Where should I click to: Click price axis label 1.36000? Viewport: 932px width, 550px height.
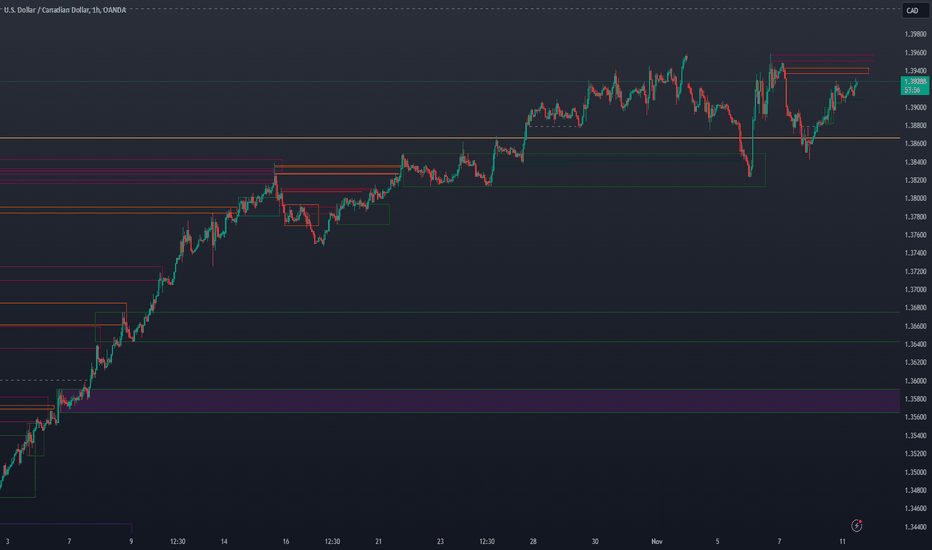[x=915, y=381]
